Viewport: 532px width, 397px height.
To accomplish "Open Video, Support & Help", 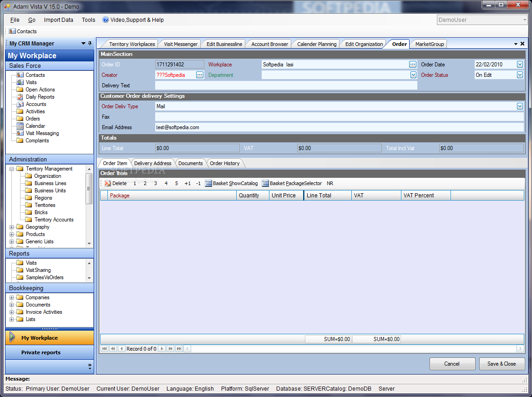I will (x=133, y=20).
